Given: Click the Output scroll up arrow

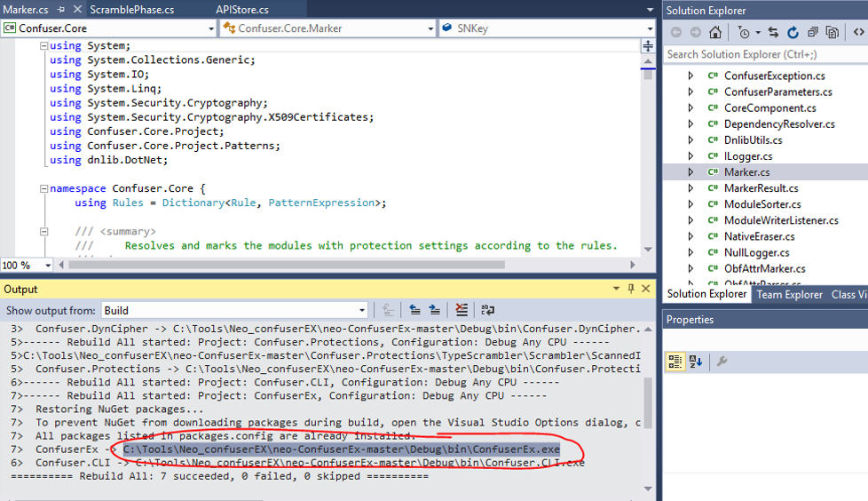Looking at the screenshot, I should 648,330.
